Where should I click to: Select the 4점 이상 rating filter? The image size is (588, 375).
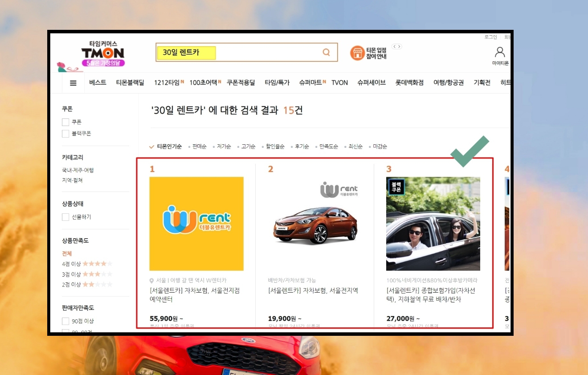coord(87,264)
